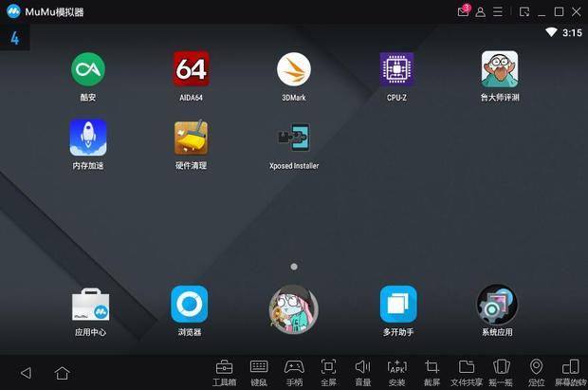
Task: Open 多开助手 multi-instance helper
Action: point(398,305)
